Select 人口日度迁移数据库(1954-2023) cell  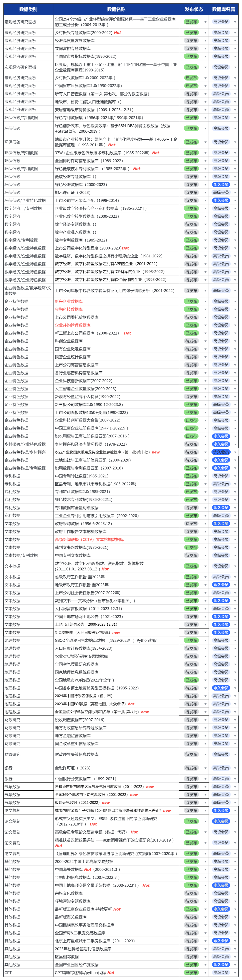(116, 649)
